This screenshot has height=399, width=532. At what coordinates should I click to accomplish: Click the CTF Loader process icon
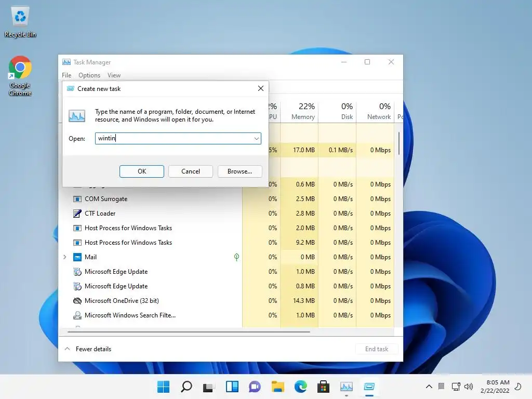tap(77, 214)
